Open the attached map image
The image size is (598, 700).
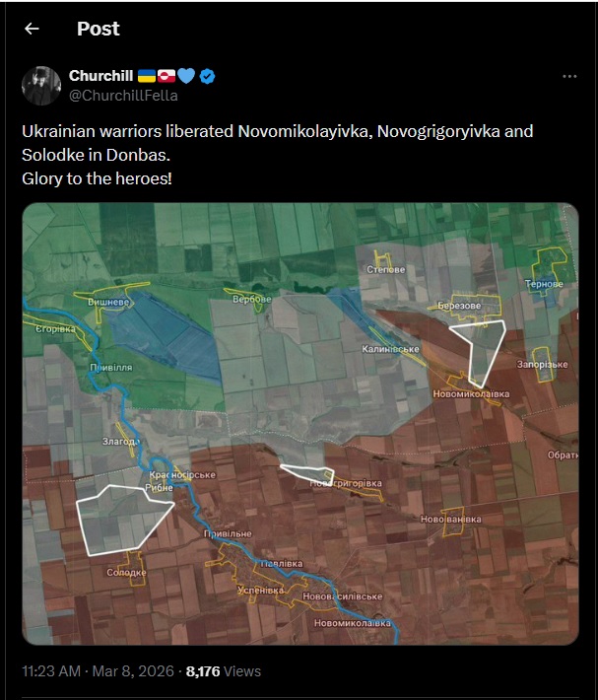300,424
